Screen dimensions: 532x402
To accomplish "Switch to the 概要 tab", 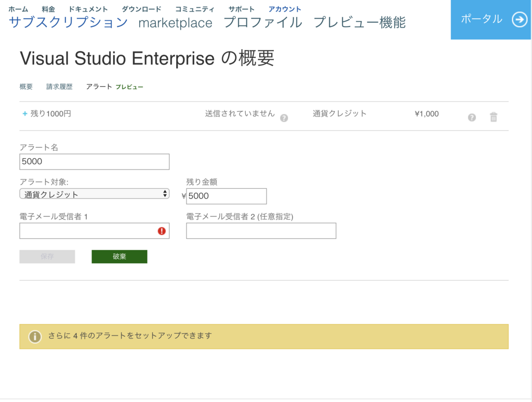I will click(26, 87).
